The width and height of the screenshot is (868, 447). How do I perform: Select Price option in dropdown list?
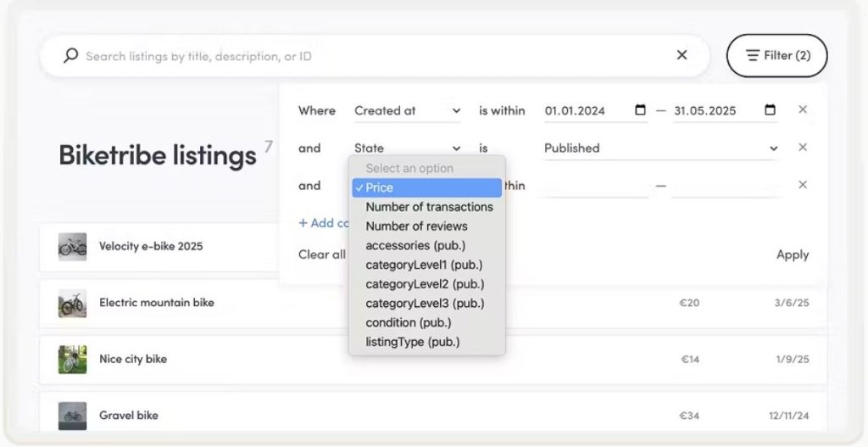[x=427, y=187]
